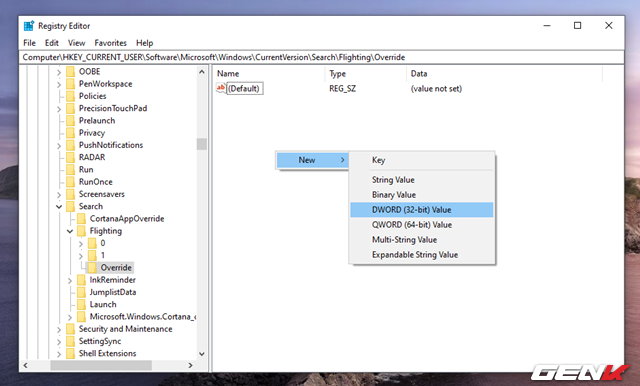Click the Registry Editor app icon in title bar
This screenshot has height=386, width=640.
pyautogui.click(x=29, y=26)
